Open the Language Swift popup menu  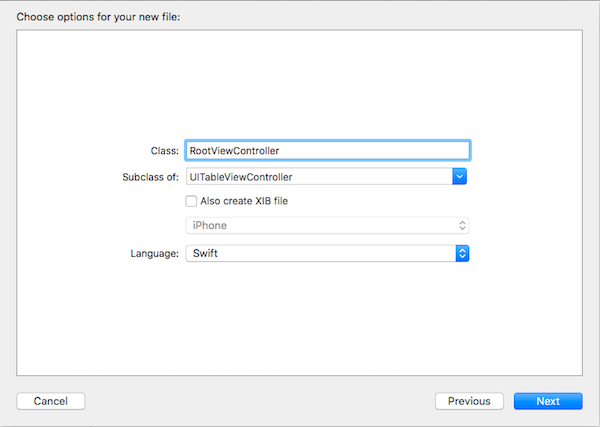pos(328,253)
